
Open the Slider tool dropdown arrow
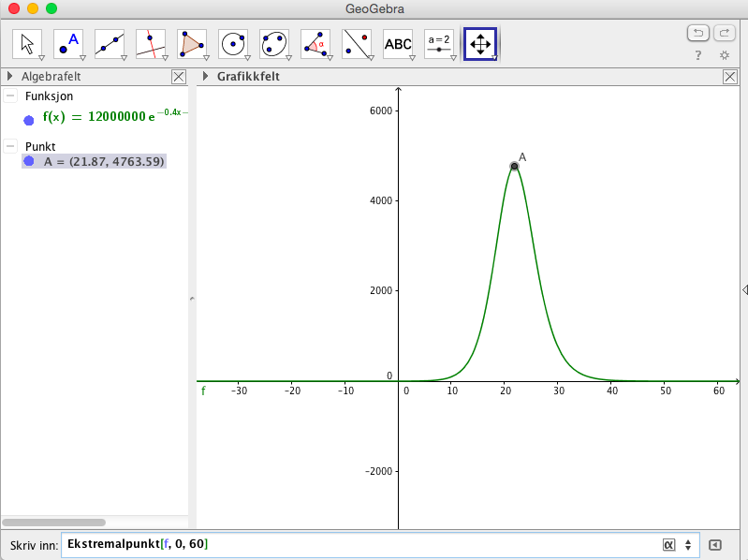pyautogui.click(x=453, y=58)
